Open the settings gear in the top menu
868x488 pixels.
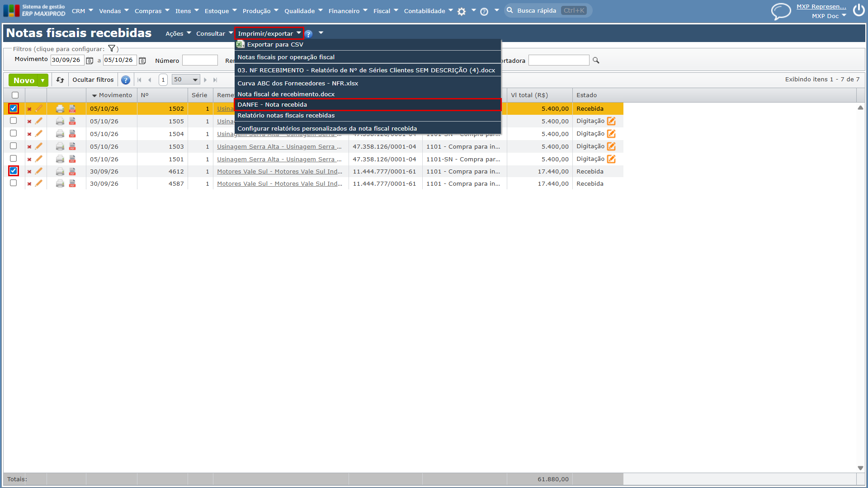pyautogui.click(x=462, y=12)
